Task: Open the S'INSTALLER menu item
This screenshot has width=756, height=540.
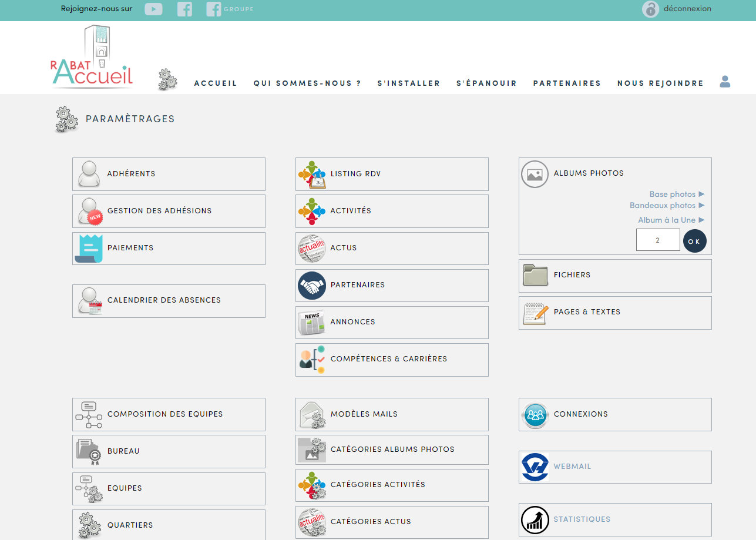Action: [x=408, y=83]
